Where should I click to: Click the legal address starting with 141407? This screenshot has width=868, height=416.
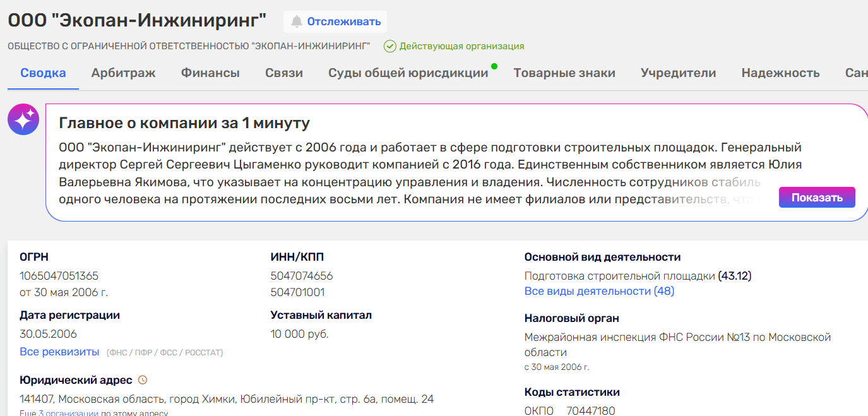click(227, 399)
